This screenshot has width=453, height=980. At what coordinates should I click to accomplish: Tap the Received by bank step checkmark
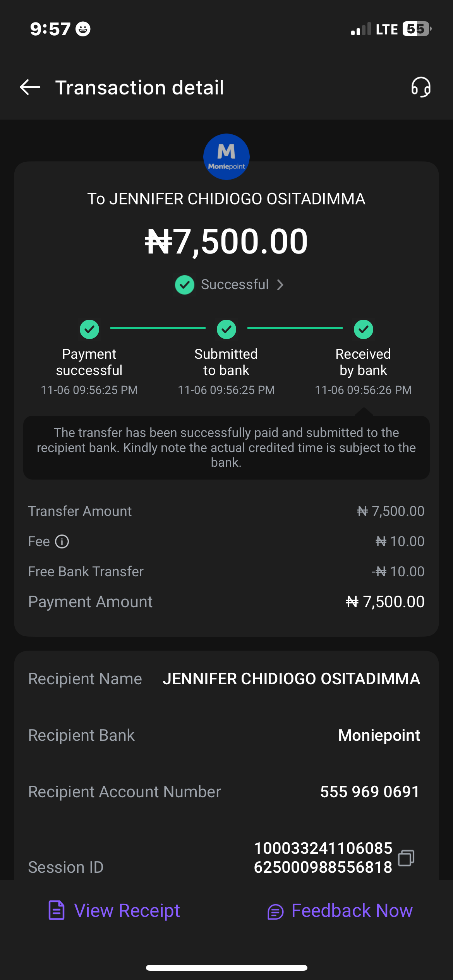pos(364,329)
